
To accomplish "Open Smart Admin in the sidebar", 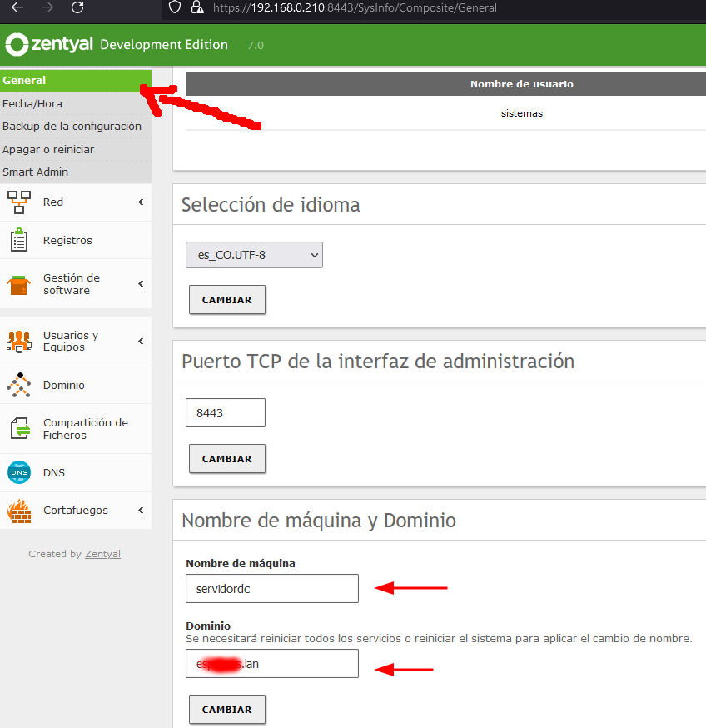I will tap(76, 172).
